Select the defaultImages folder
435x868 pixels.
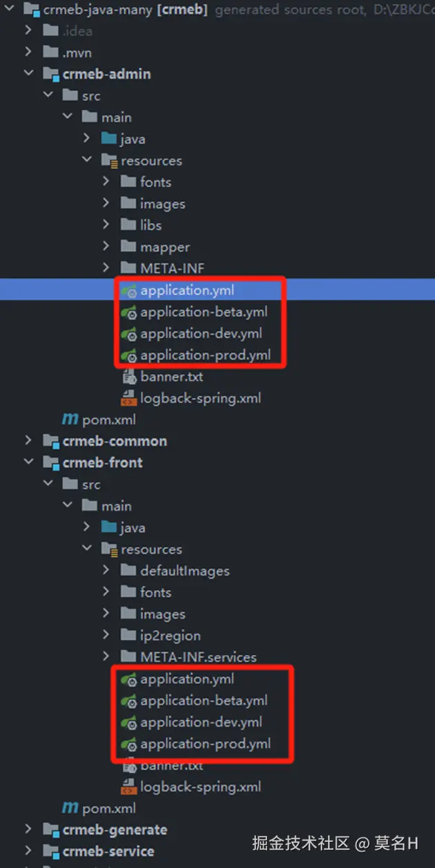[184, 571]
